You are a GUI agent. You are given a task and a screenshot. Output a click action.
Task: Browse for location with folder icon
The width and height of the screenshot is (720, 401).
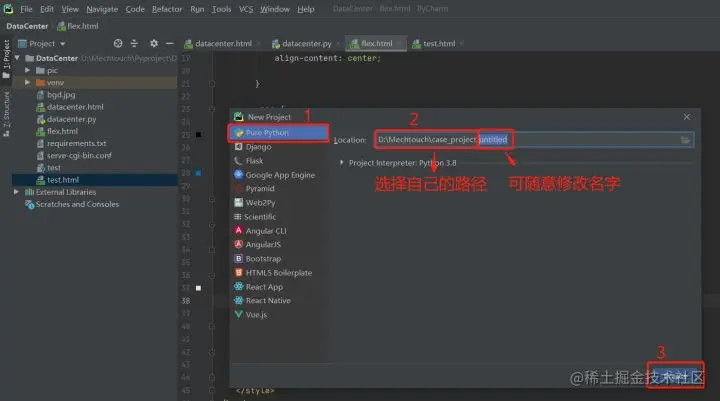pos(685,140)
